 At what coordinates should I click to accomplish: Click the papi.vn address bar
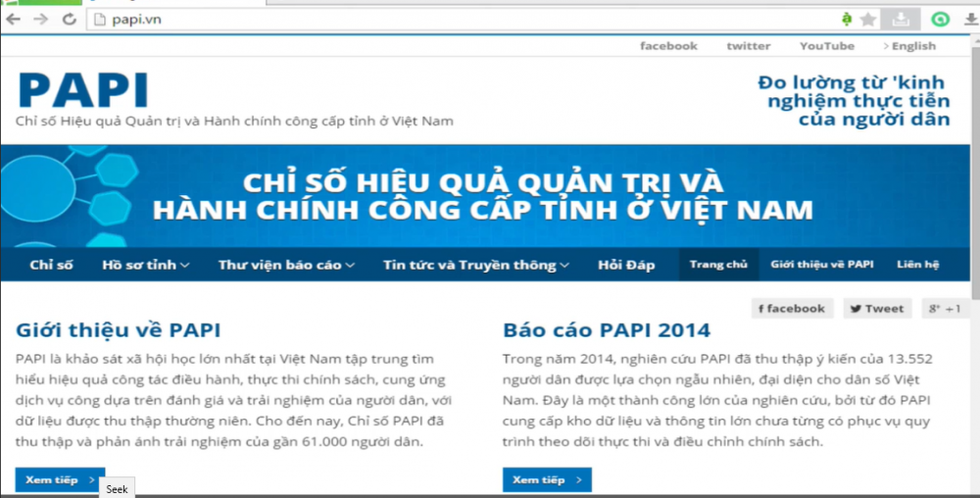coord(463,20)
